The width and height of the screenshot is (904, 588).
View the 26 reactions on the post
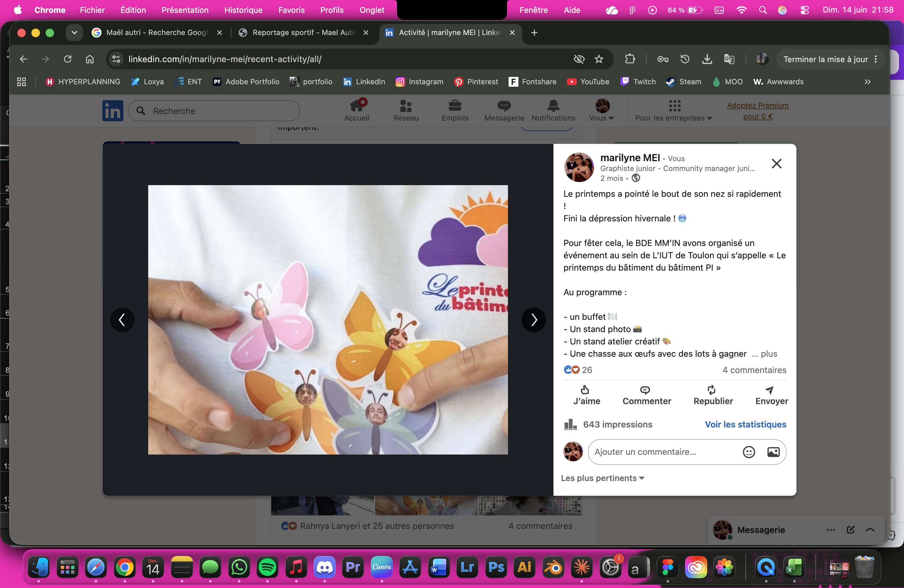578,370
